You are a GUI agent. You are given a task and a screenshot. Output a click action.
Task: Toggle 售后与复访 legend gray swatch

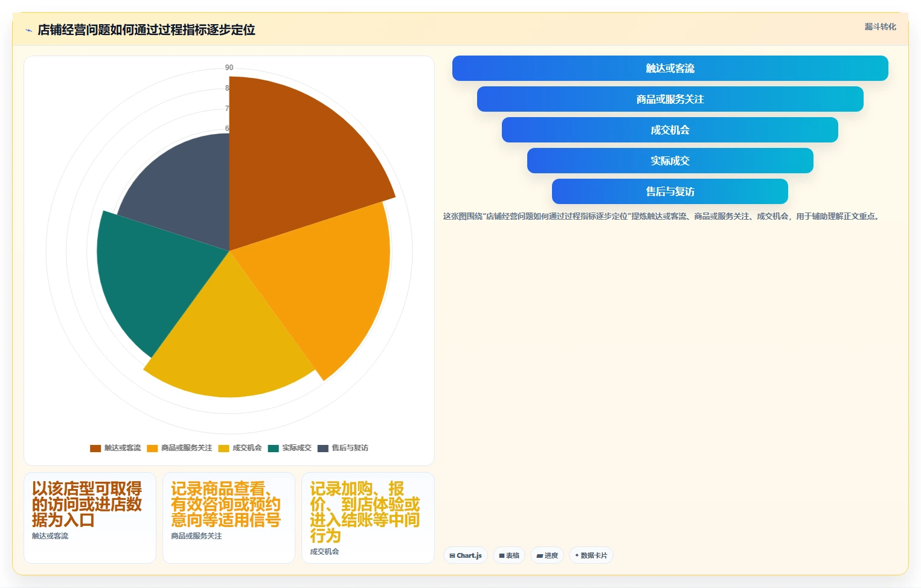(323, 448)
